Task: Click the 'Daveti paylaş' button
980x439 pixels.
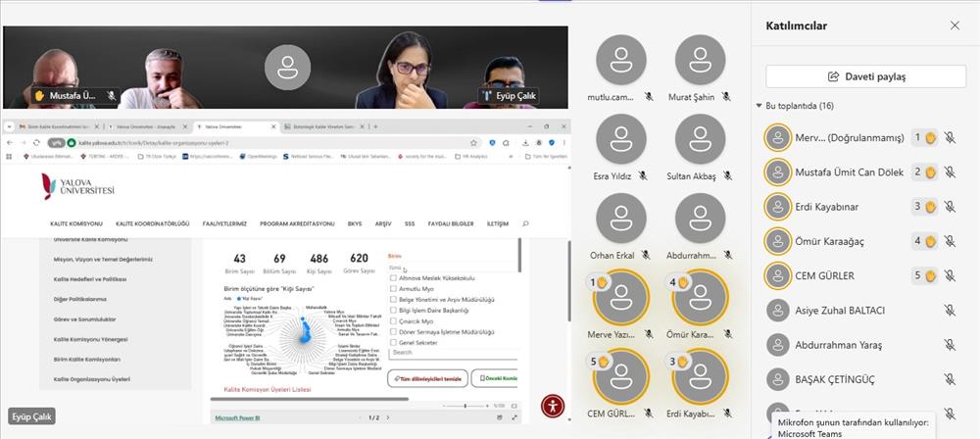Action: pyautogui.click(x=866, y=75)
